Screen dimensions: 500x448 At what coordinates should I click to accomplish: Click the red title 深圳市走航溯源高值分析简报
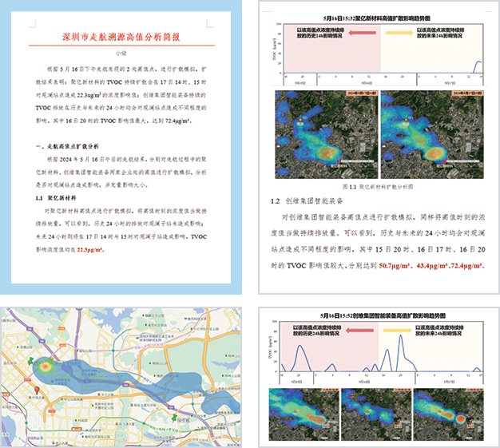coord(121,37)
